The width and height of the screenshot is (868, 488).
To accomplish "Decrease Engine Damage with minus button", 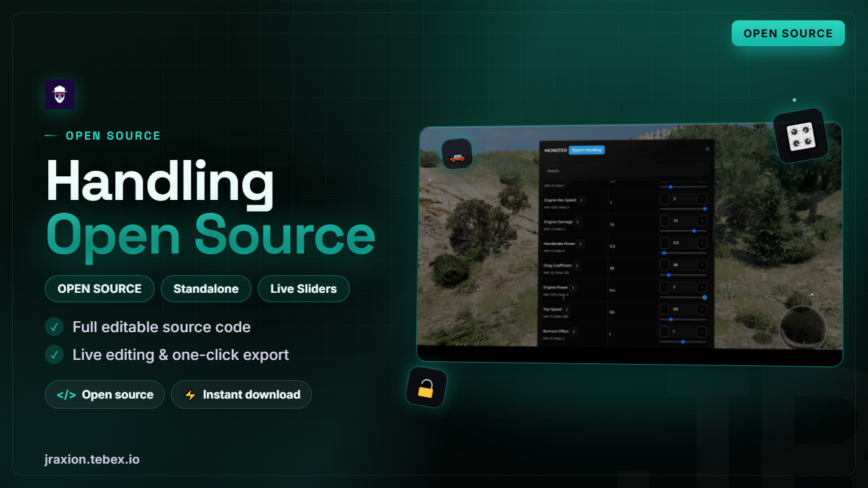I will pyautogui.click(x=665, y=221).
